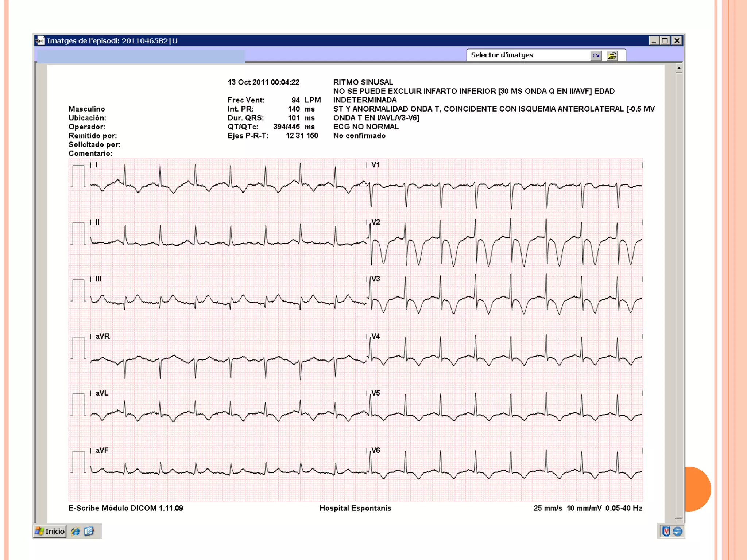This screenshot has width=747, height=560.
Task: Click the Selector d'imatges label
Action: click(x=502, y=55)
